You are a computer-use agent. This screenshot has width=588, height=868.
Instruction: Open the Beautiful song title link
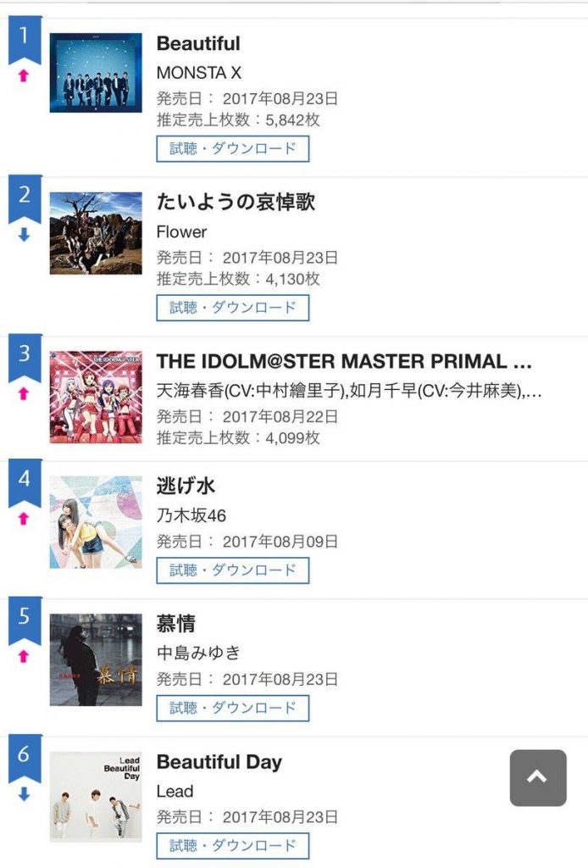tap(198, 44)
